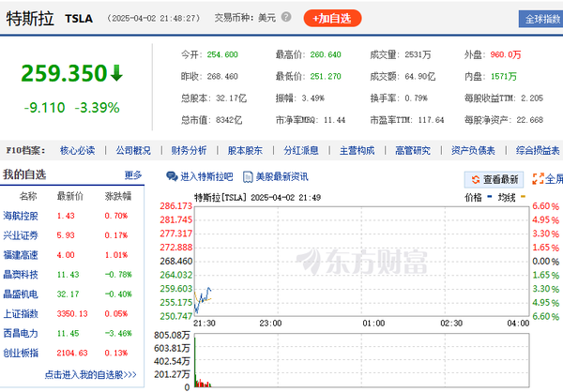Open 美股最新资讯 link
The height and width of the screenshot is (392, 563).
281,176
